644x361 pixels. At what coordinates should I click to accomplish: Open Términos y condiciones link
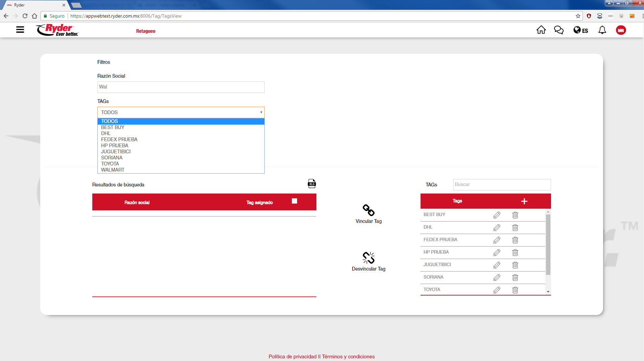point(348,357)
